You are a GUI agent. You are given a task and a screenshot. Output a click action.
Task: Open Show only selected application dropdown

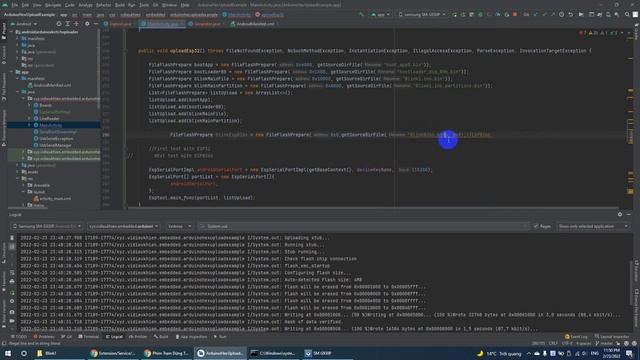point(593,226)
